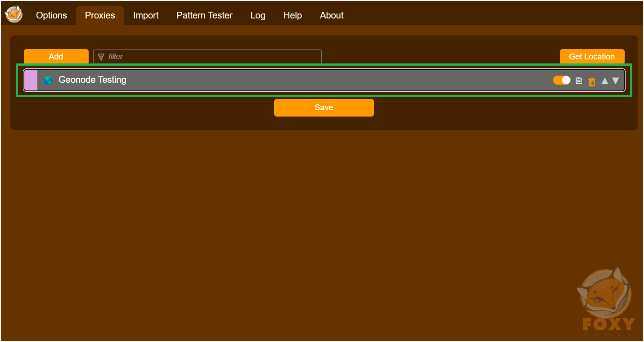
Task: Click the Get Location button
Action: (x=592, y=57)
